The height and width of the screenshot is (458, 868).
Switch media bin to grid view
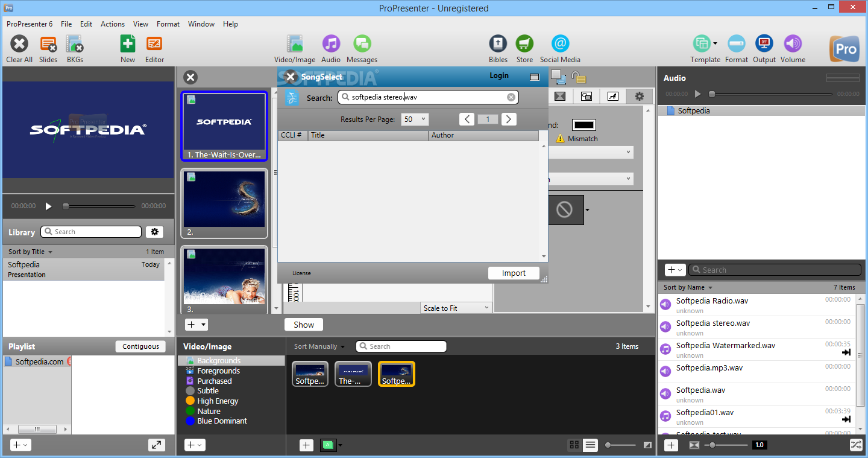pos(574,445)
